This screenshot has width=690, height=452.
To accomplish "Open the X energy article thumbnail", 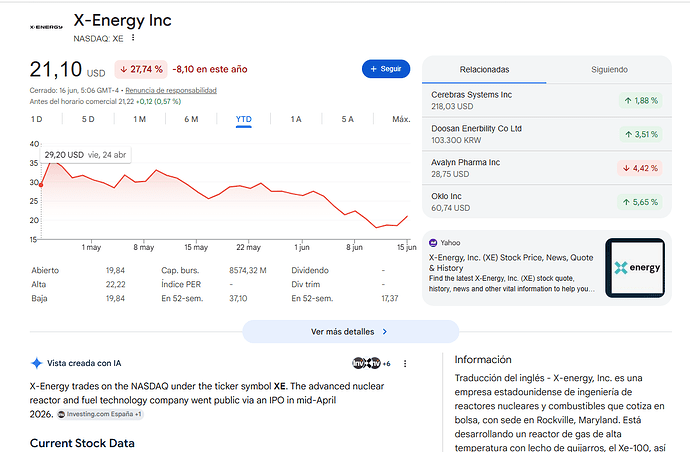I will pos(635,268).
